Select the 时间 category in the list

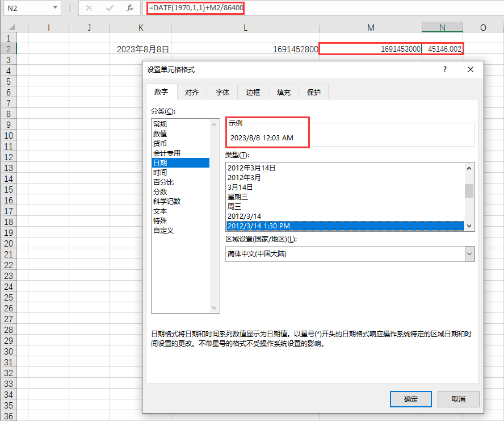click(x=159, y=172)
